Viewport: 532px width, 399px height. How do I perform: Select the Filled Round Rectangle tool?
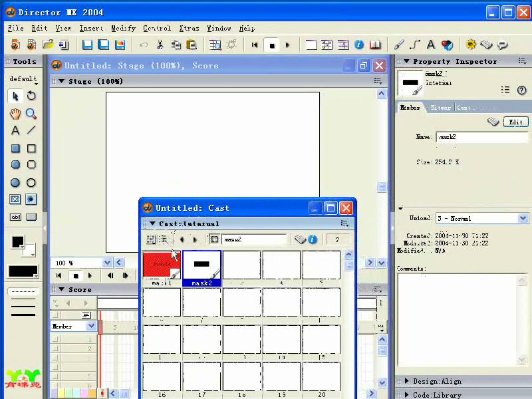[x=15, y=164]
